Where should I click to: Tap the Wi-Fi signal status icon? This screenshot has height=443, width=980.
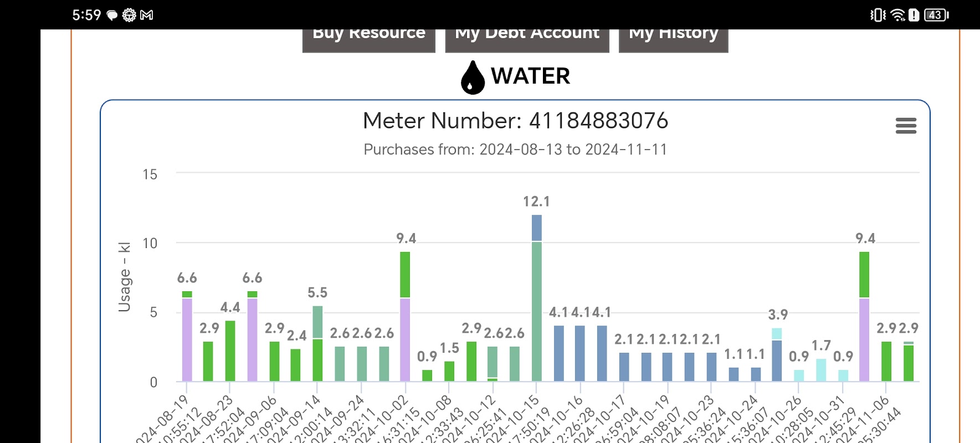(897, 15)
